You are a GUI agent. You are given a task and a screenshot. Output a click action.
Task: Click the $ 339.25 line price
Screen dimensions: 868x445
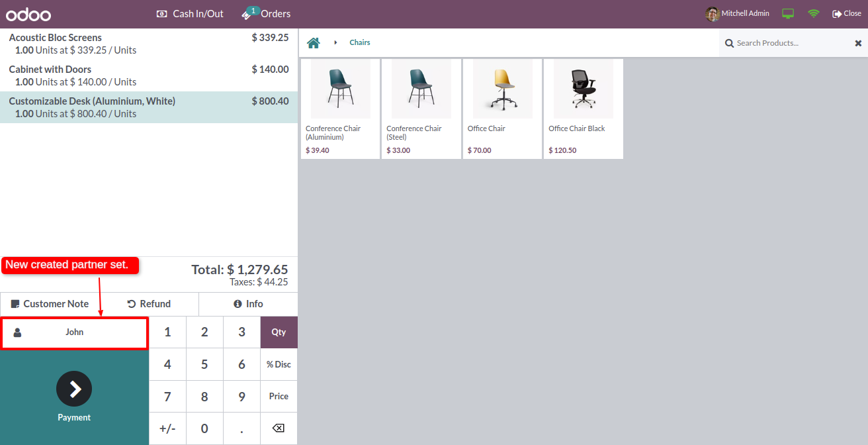[x=270, y=38]
